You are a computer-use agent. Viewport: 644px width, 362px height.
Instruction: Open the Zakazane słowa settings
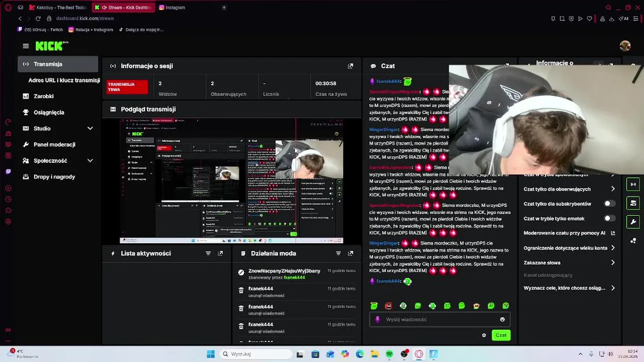click(569, 262)
